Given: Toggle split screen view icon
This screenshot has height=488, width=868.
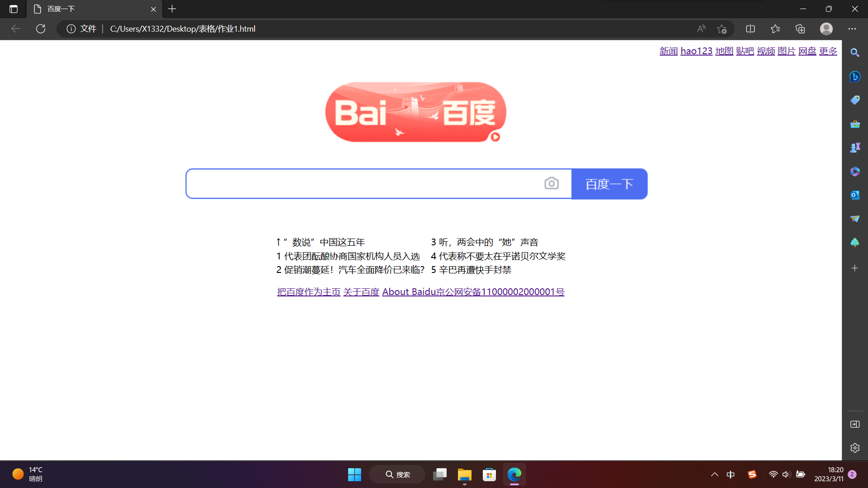Looking at the screenshot, I should (750, 29).
